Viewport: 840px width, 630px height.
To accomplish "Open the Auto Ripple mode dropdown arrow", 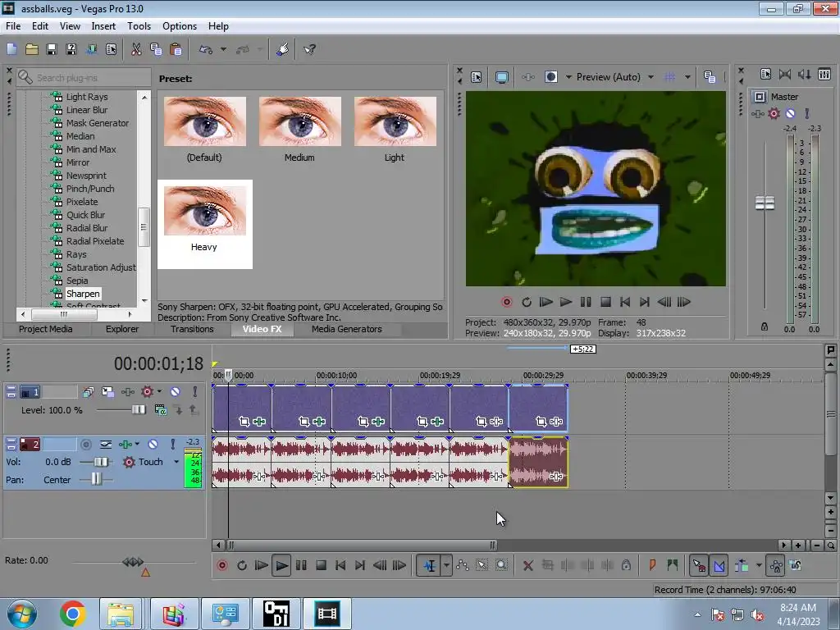I will (759, 565).
